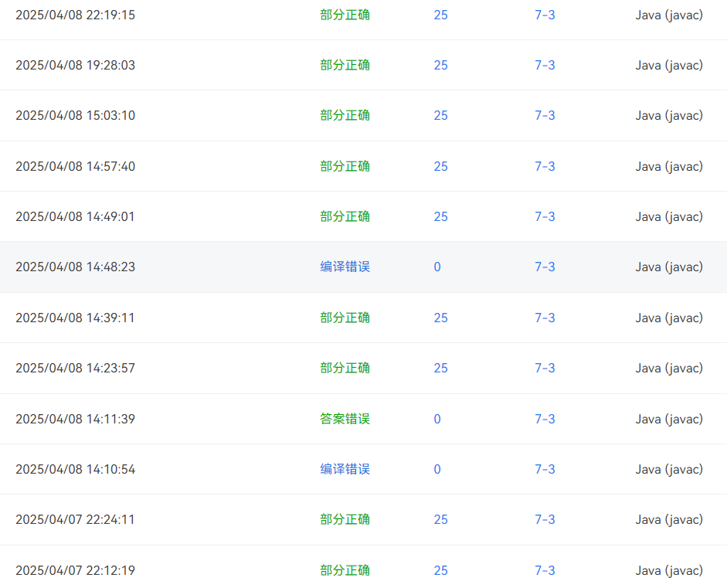727x588 pixels.
Task: Click score 25 in the 22:12:19 row
Action: [441, 570]
